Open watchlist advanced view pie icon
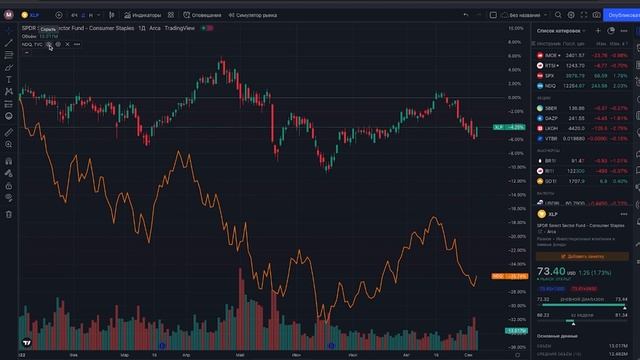 tap(611, 31)
